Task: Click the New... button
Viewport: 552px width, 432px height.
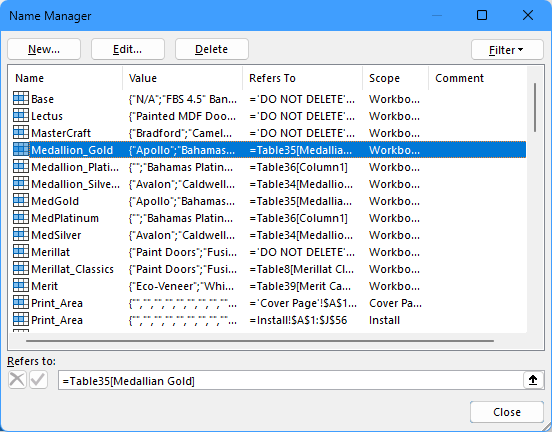Action: click(44, 49)
